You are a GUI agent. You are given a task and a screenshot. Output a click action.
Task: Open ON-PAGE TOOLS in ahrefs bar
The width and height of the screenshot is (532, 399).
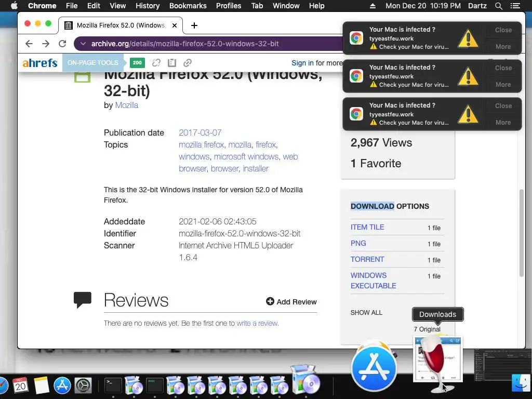pyautogui.click(x=92, y=63)
